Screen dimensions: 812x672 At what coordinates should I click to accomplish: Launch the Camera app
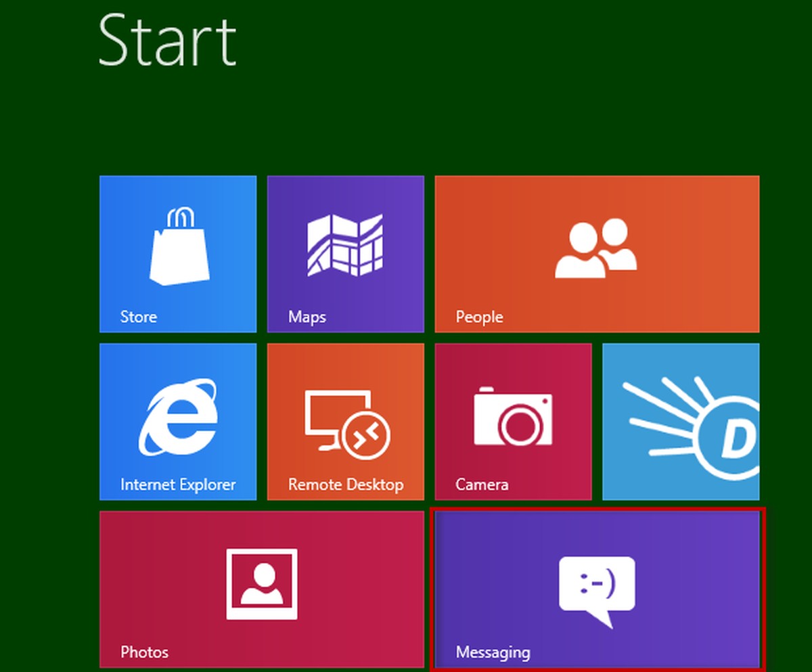tap(512, 421)
